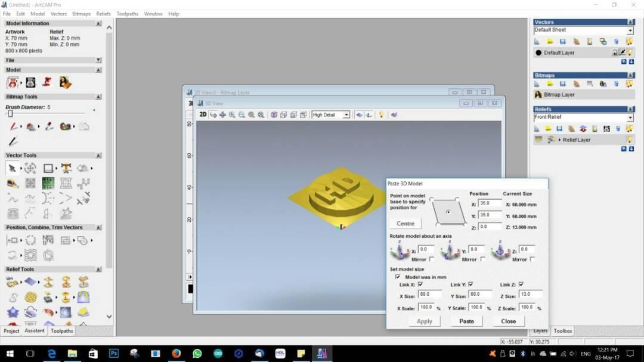Click the Apply button
This screenshot has width=644, height=362.
425,321
